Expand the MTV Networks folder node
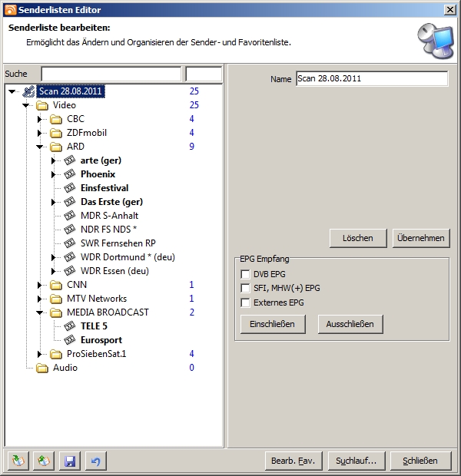This screenshot has height=476, width=461. pos(39,299)
